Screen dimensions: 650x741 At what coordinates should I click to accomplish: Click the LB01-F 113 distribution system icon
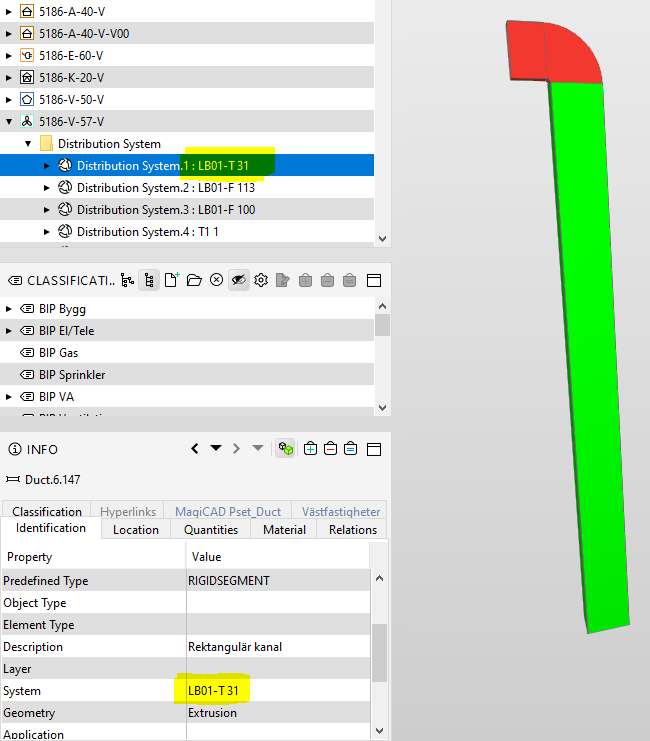click(65, 188)
